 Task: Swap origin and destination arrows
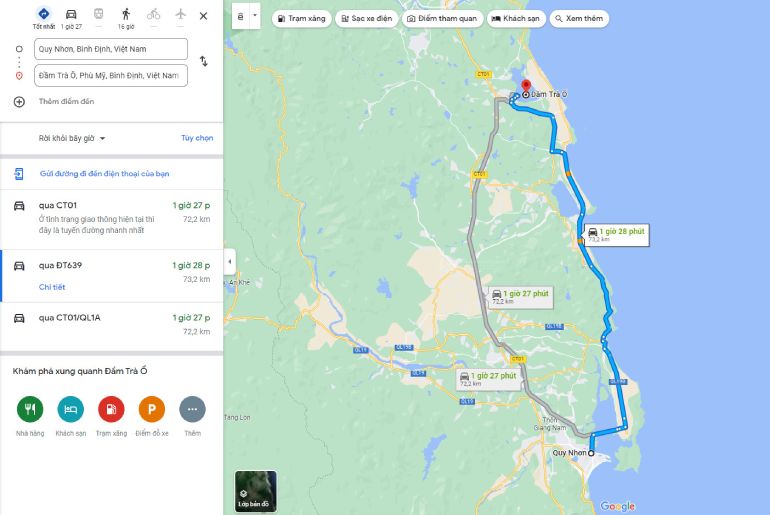click(204, 61)
